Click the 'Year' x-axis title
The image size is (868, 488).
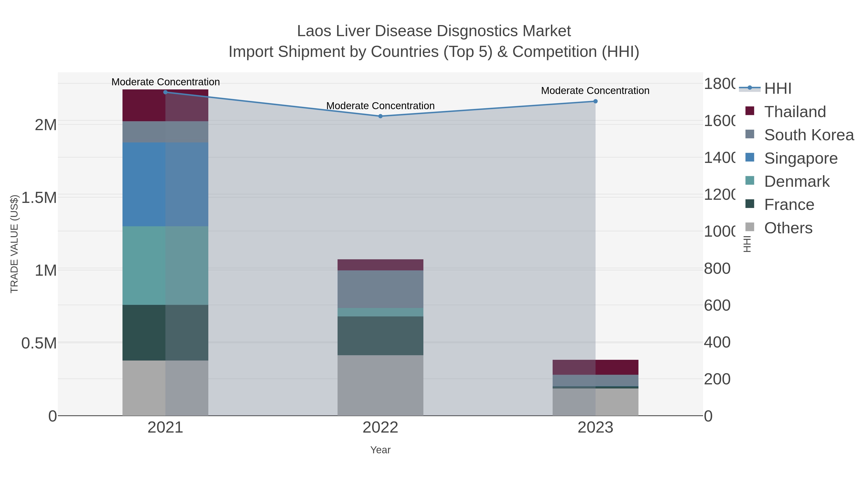coord(380,450)
